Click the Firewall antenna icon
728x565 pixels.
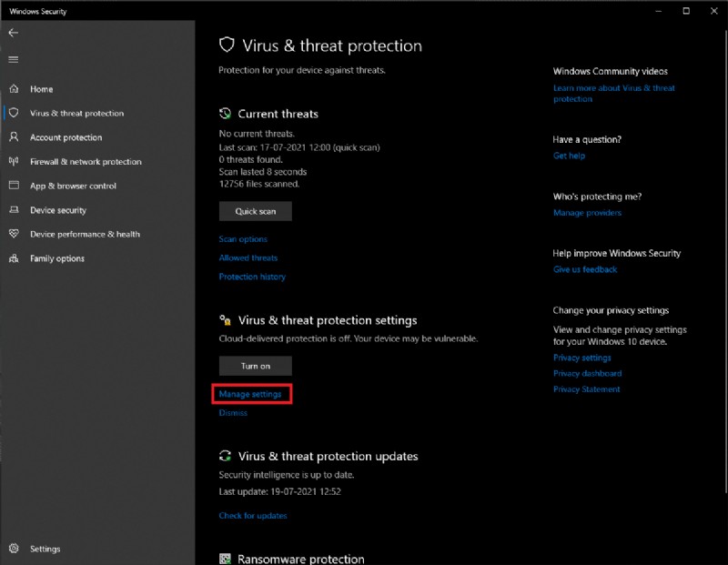point(14,161)
